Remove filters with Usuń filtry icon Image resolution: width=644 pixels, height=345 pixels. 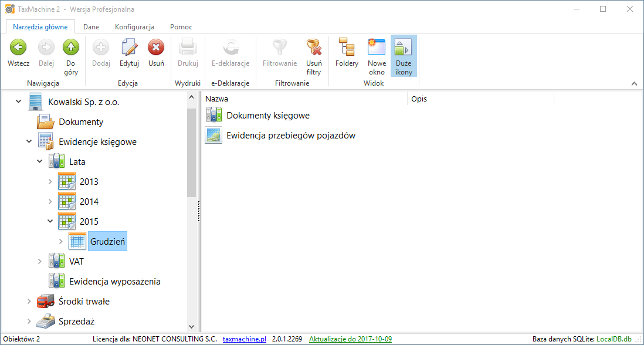(314, 48)
